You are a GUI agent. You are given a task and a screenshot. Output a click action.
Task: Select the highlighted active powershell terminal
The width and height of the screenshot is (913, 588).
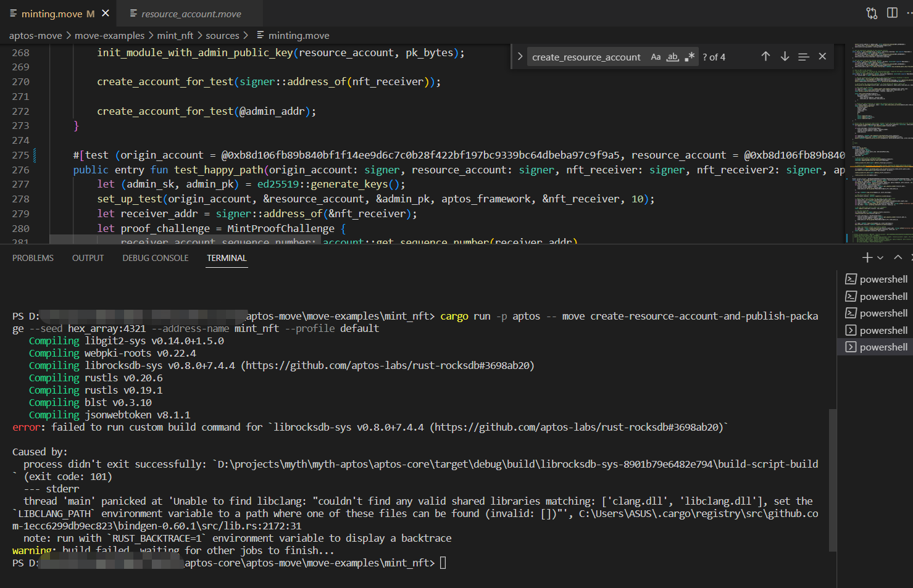click(x=875, y=347)
